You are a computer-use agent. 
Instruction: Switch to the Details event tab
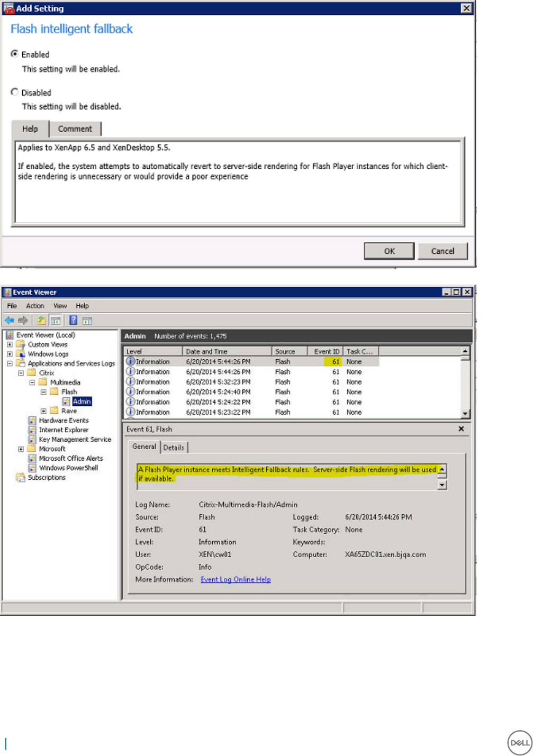click(x=174, y=448)
